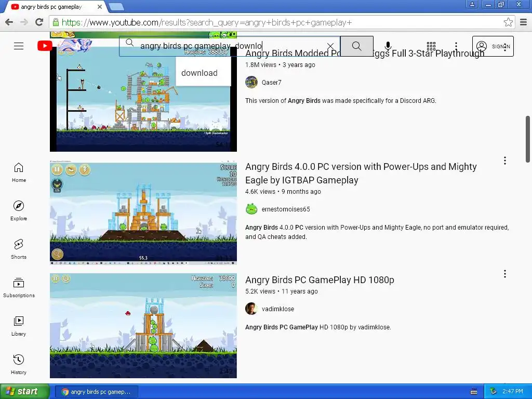Click the red YouTube logo
Viewport: 532px width, 399px height.
point(45,46)
